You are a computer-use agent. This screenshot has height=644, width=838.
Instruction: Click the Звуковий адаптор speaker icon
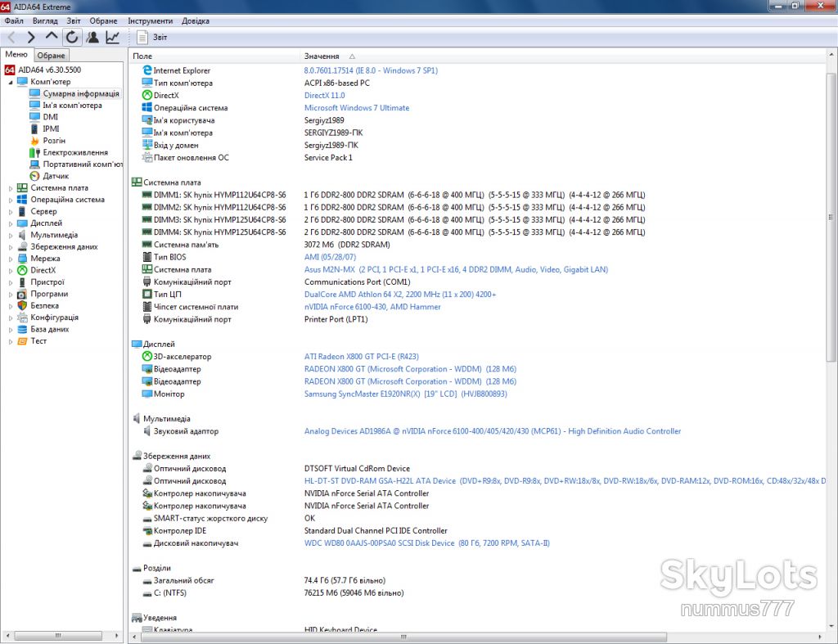click(147, 430)
